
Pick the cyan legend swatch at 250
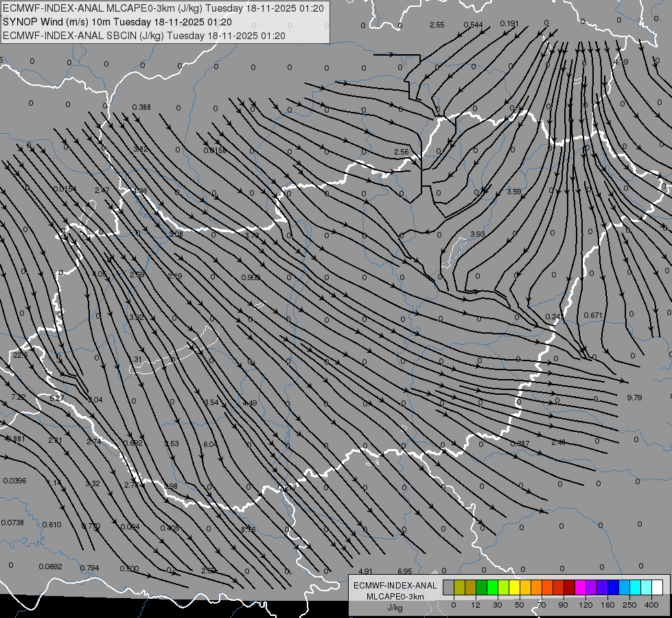[x=636, y=587]
